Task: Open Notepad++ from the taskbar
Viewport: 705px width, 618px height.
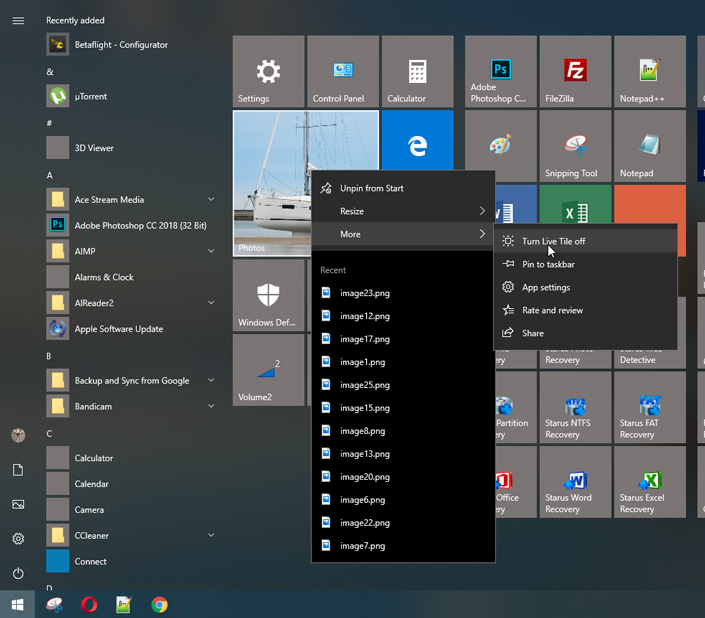Action: 124,605
